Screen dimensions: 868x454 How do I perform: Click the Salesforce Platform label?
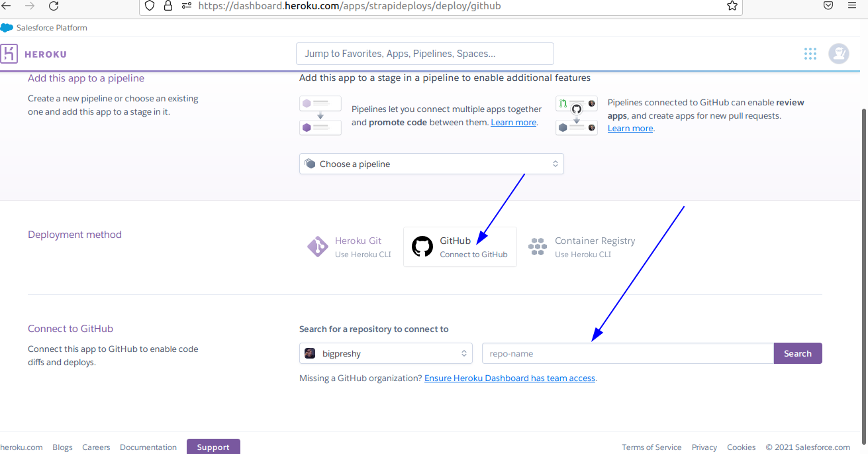tap(52, 28)
